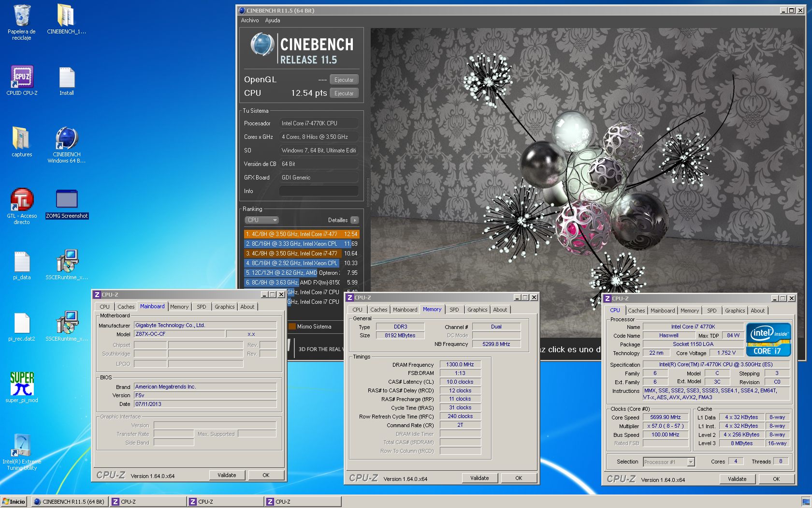Click the Info input field in Tu Sistema
Screen dimensions: 812x508
(319, 191)
